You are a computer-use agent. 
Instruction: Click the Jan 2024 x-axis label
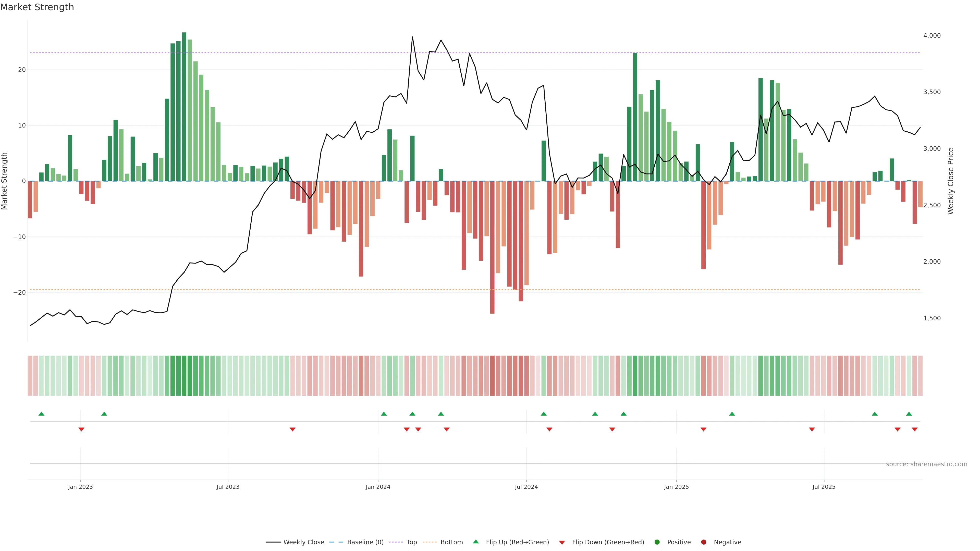[378, 487]
